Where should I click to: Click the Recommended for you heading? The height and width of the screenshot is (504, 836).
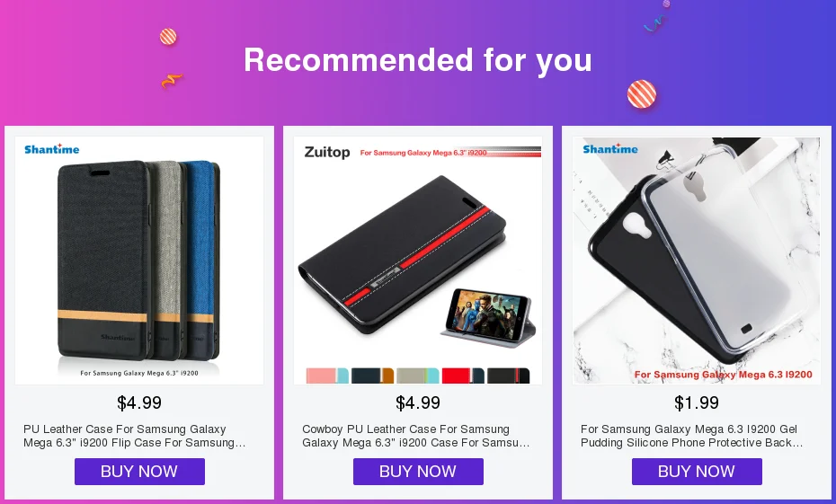(x=418, y=59)
